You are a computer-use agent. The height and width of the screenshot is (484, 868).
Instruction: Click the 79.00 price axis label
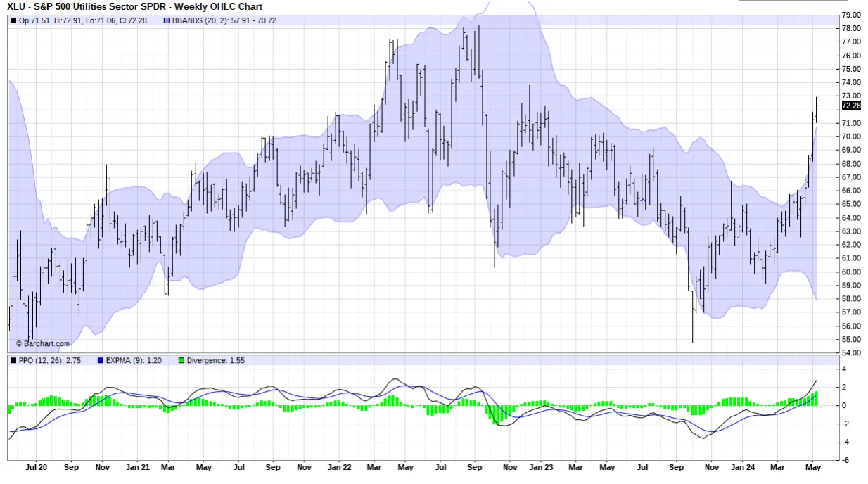[851, 15]
